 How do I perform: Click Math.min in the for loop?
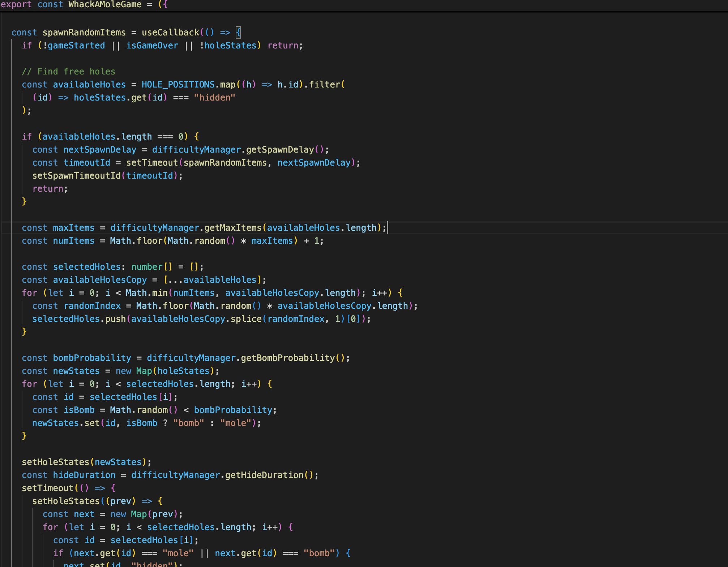[x=147, y=293]
